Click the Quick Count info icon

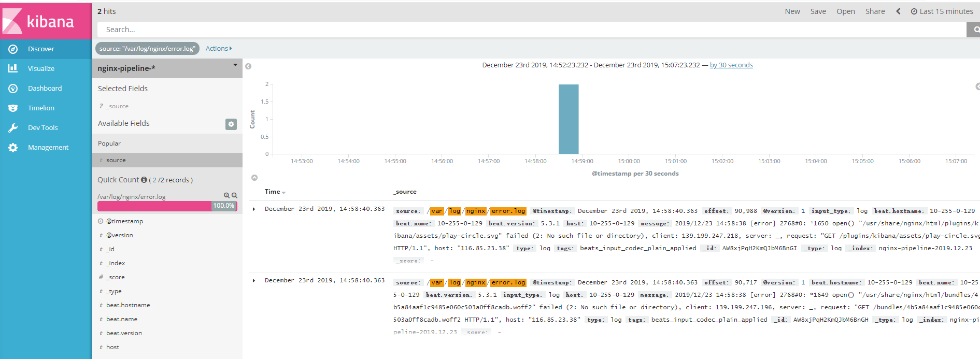pyautogui.click(x=144, y=180)
